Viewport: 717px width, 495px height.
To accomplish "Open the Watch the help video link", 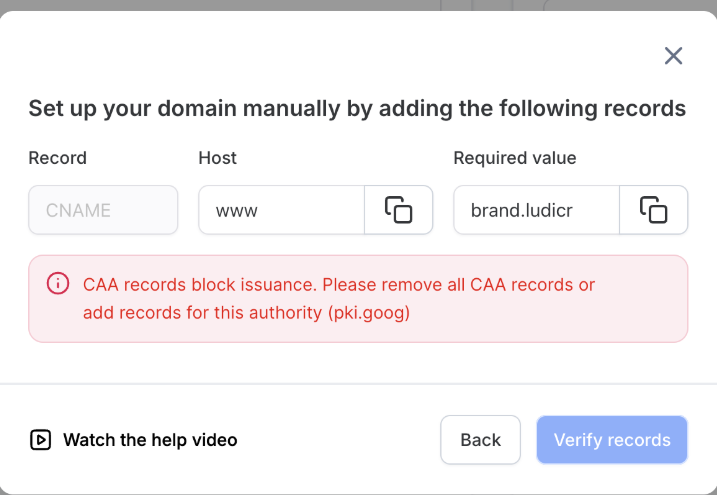I will point(150,440).
